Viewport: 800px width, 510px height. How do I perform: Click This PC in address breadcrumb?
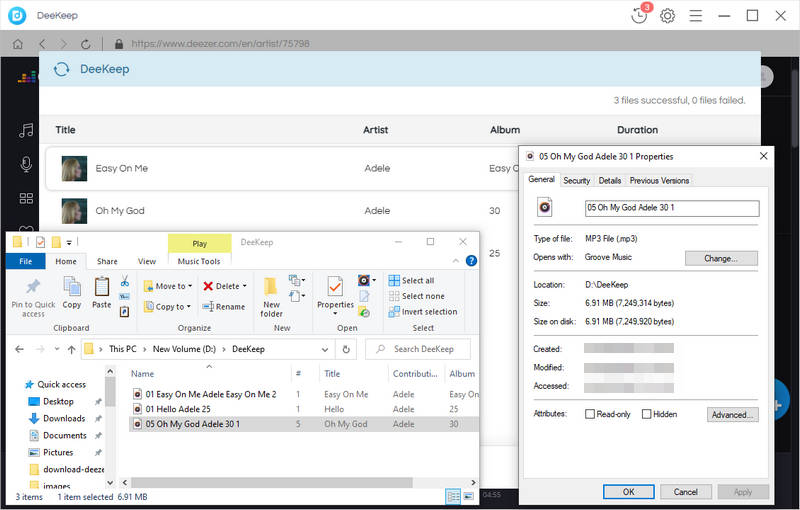(x=122, y=349)
